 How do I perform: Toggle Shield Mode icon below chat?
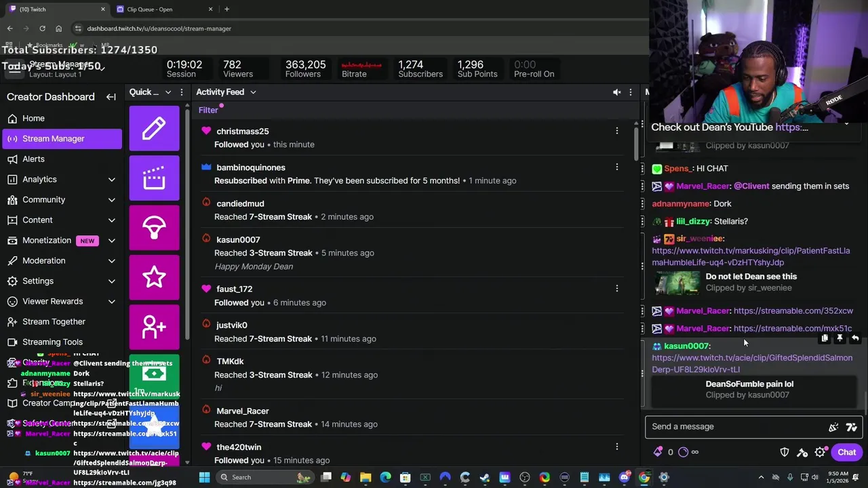click(x=785, y=452)
